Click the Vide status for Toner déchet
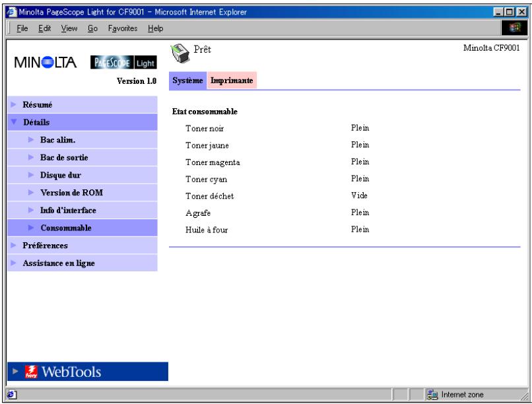Image resolution: width=532 pixels, height=404 pixels. pos(359,195)
